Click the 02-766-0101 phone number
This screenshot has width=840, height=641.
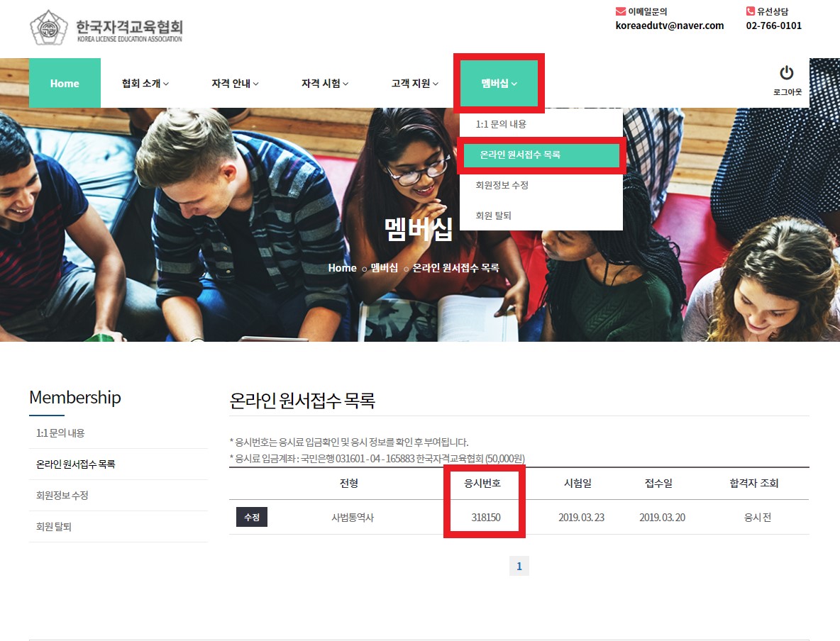pos(774,26)
